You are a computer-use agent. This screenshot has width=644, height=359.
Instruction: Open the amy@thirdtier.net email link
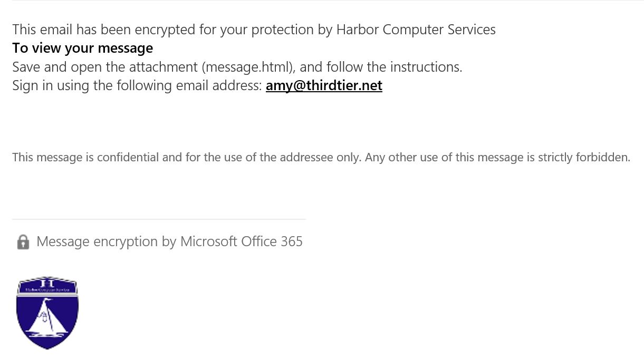324,85
